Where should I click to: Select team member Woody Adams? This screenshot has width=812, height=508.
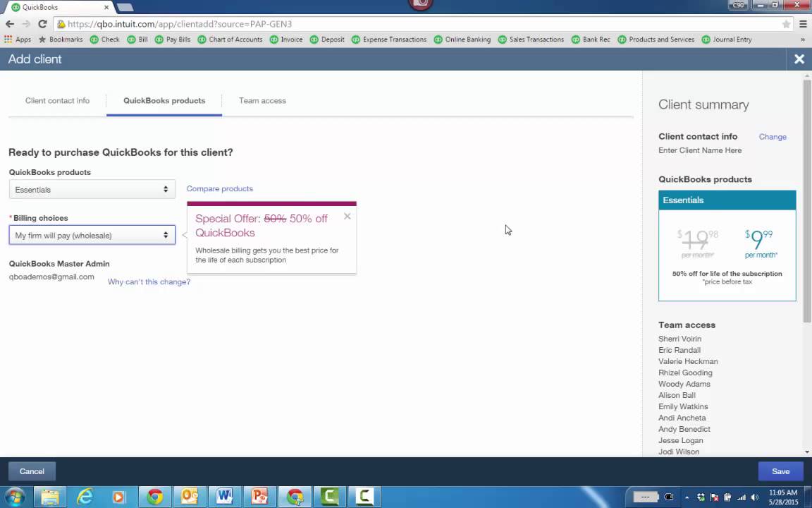click(x=684, y=384)
